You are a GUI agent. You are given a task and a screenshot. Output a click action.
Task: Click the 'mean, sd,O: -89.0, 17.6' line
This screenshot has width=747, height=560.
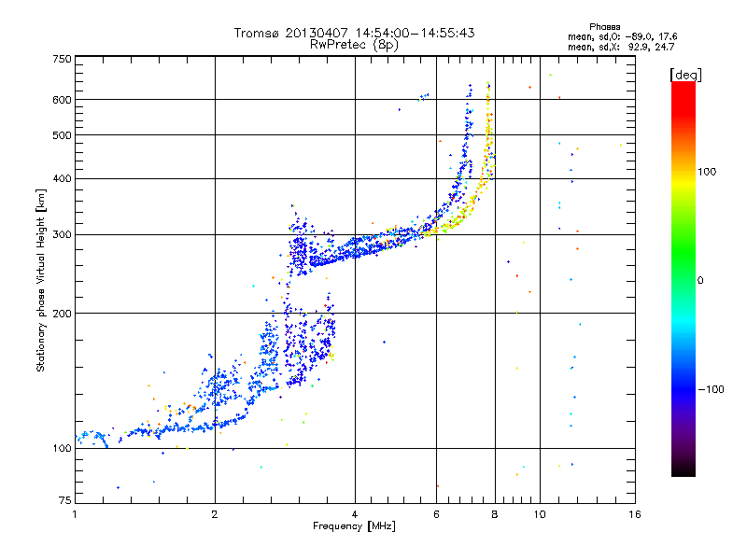pyautogui.click(x=622, y=36)
